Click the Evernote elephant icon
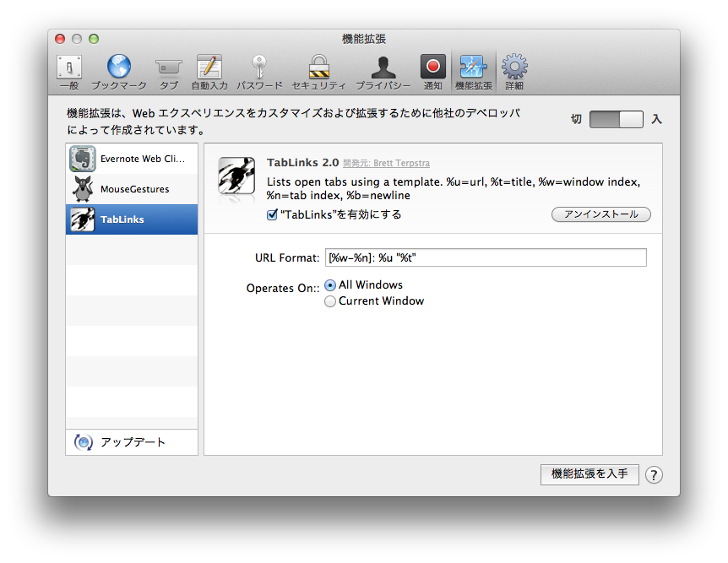 click(83, 159)
